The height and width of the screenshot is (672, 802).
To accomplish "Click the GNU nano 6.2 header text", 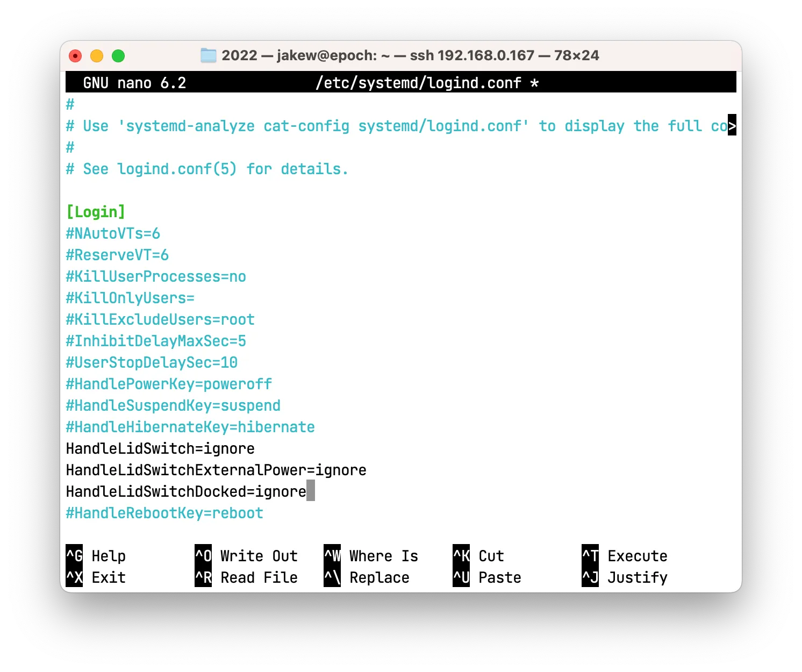I will click(x=134, y=83).
